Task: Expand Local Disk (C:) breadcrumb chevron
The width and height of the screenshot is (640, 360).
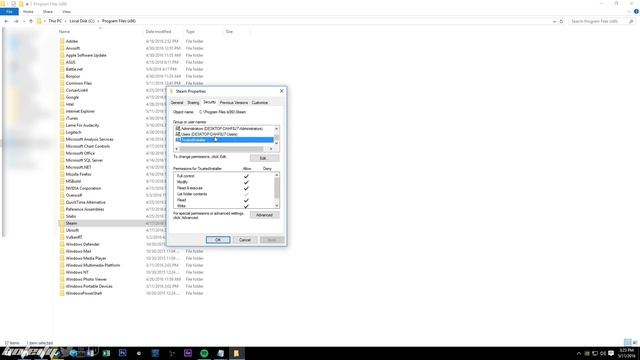Action: click(x=98, y=21)
